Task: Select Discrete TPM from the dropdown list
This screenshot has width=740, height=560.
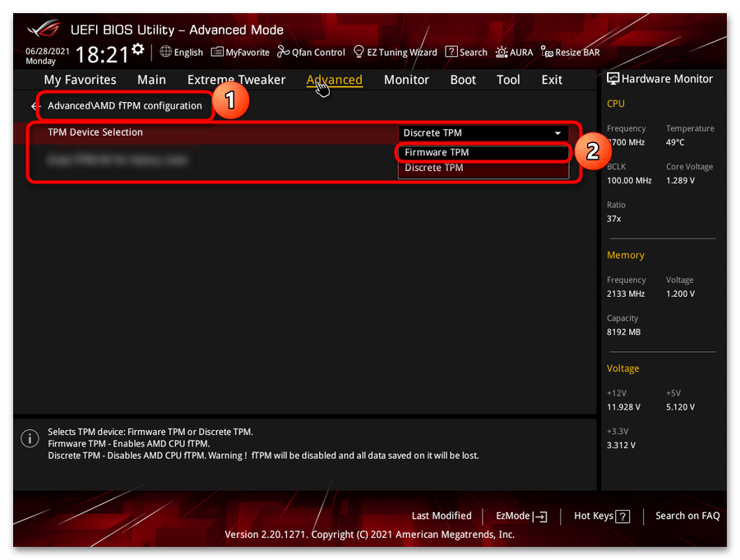Action: tap(483, 168)
